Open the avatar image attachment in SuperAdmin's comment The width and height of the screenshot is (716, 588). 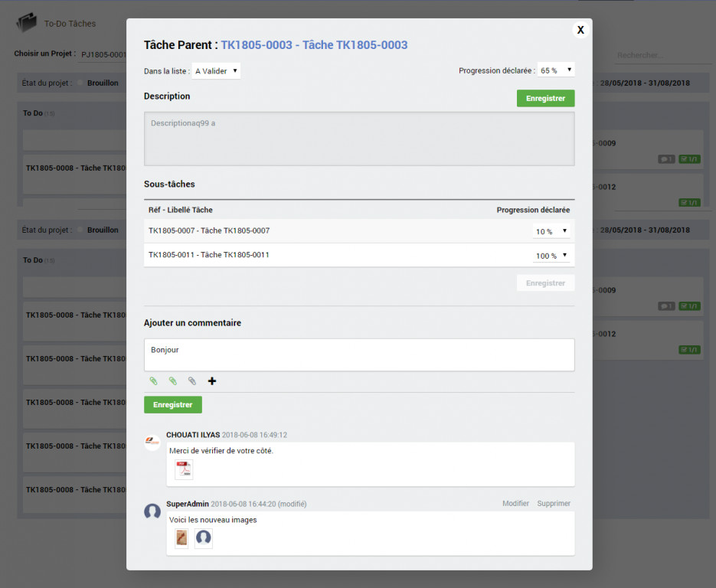point(203,539)
